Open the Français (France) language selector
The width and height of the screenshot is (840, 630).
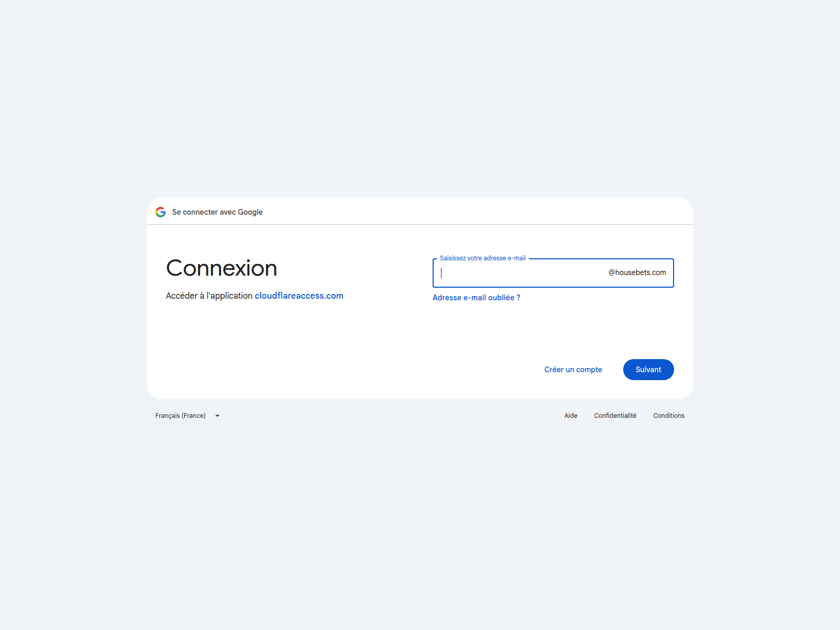click(x=188, y=416)
